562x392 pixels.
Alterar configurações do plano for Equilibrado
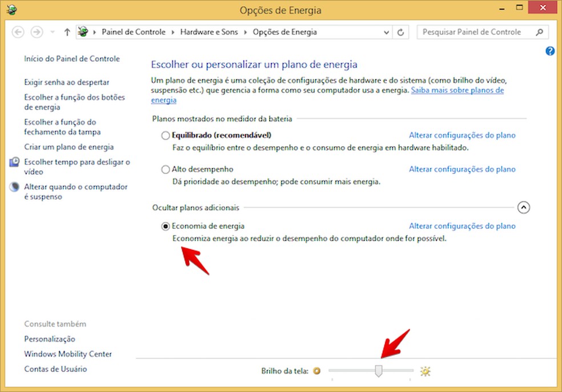(x=463, y=135)
